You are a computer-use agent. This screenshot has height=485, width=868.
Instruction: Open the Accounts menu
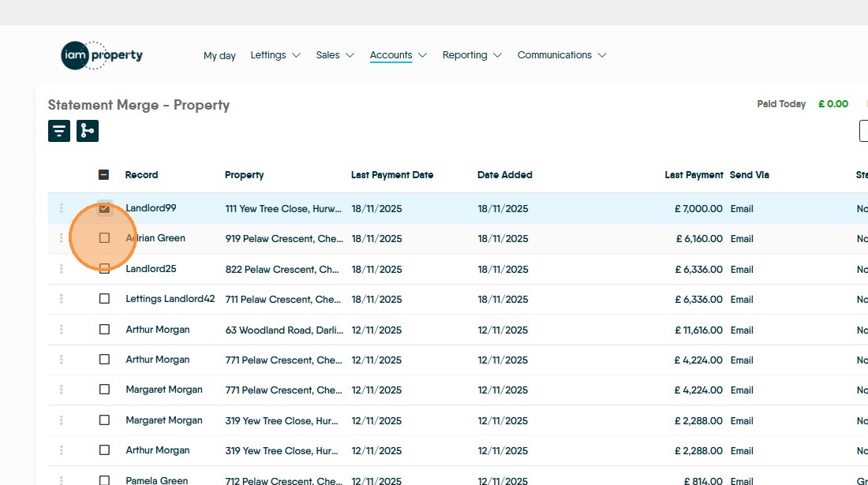[398, 55]
